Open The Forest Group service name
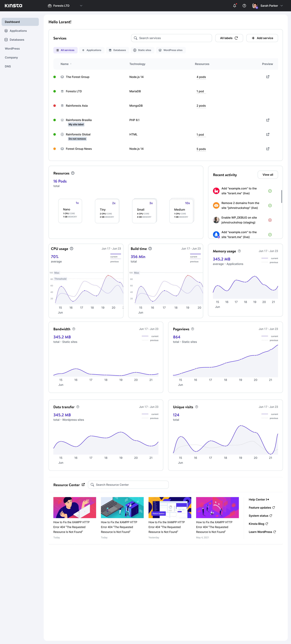This screenshot has width=291, height=644. tap(78, 77)
